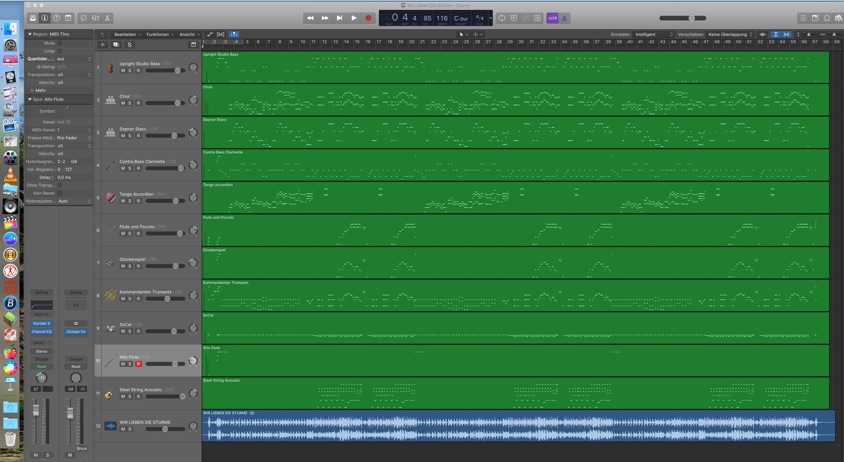Click Glockenspiel track volume slider
The image size is (844, 462).
165,266
